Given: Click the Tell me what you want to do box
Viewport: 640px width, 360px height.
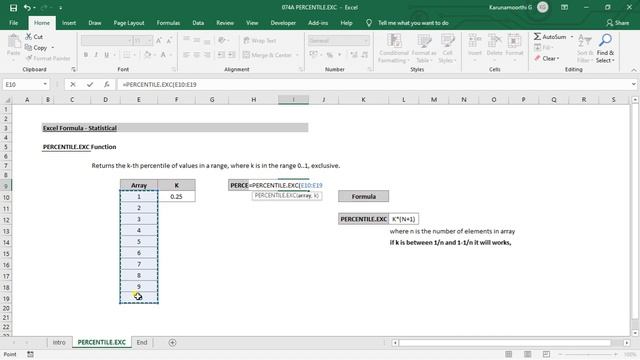Looking at the screenshot, I should (413, 23).
